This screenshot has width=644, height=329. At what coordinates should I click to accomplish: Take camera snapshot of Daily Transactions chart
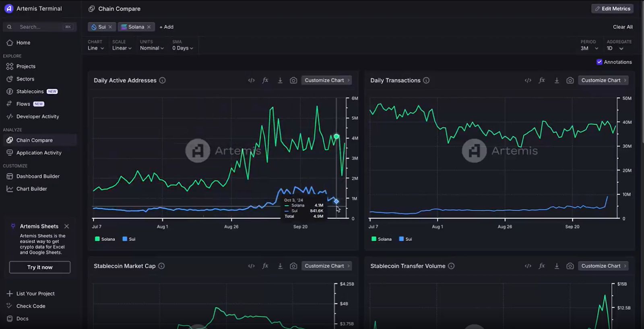570,80
